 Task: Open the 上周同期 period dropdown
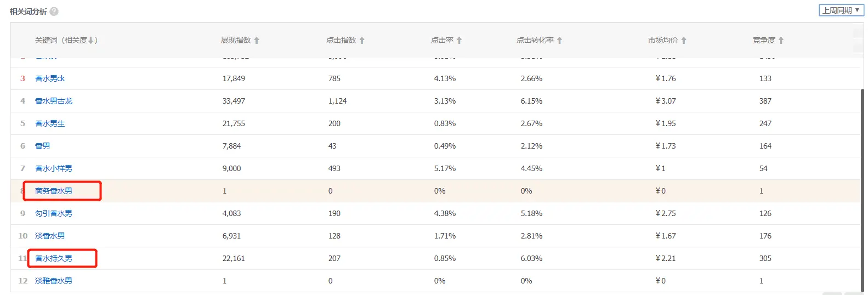(841, 10)
